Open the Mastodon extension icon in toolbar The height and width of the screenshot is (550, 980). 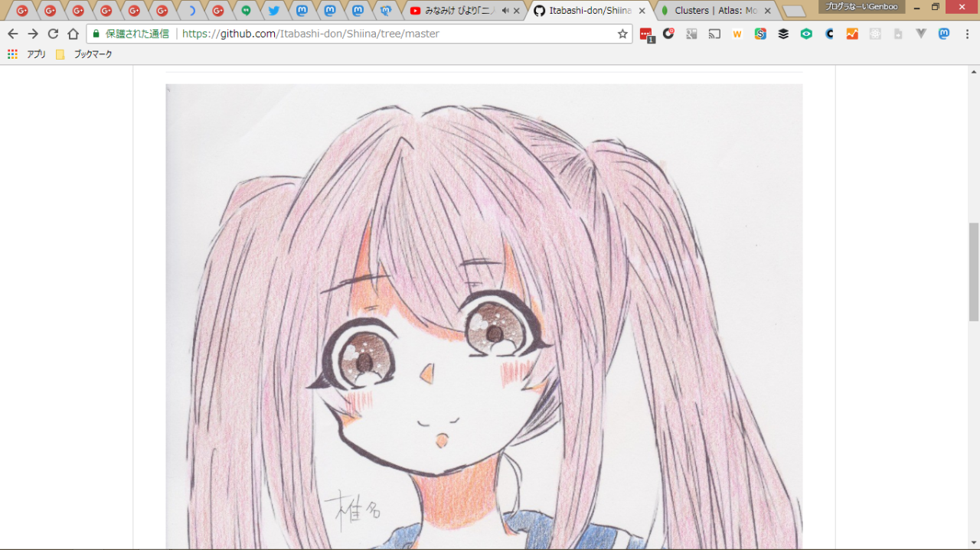point(944,34)
